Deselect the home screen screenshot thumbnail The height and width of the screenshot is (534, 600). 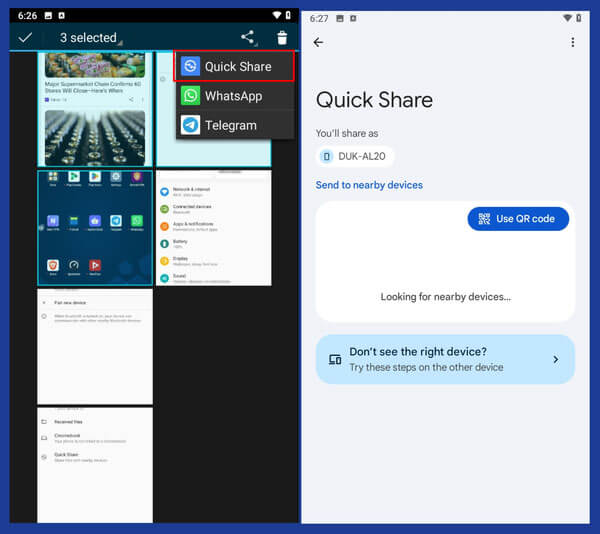click(x=95, y=227)
